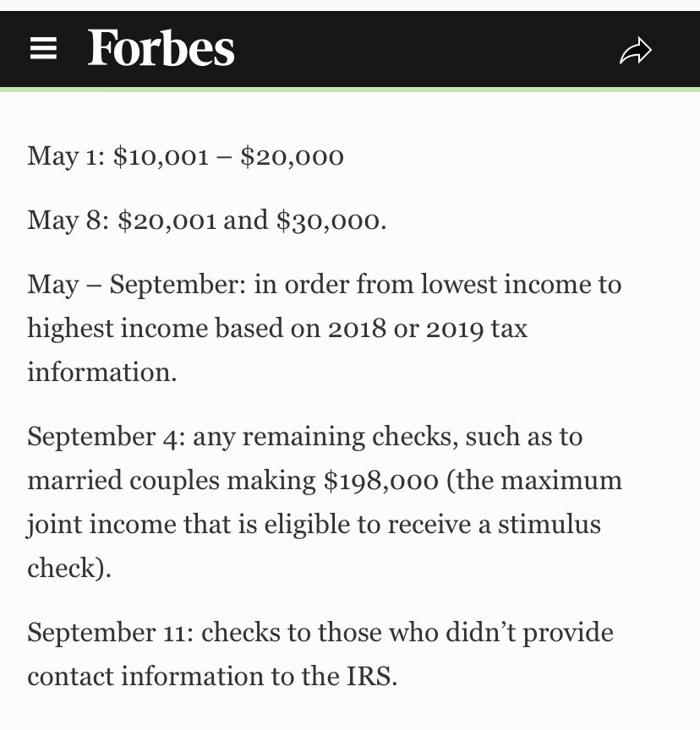700x730 pixels.
Task: Click the word "check)." closing the paragraph
Action: click(x=69, y=568)
